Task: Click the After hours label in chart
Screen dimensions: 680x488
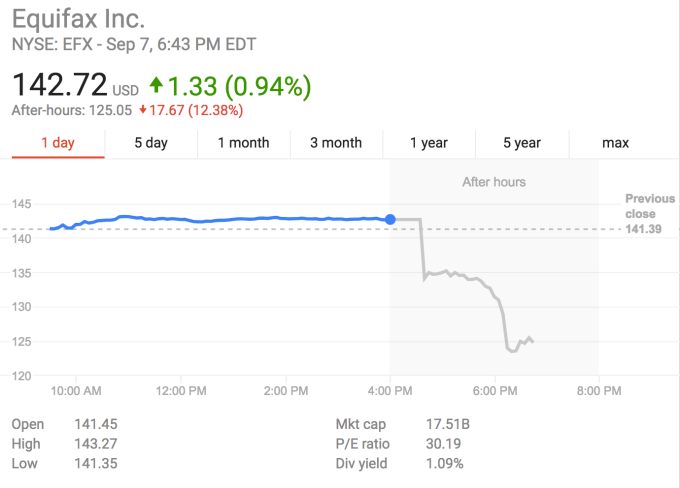Action: [494, 182]
